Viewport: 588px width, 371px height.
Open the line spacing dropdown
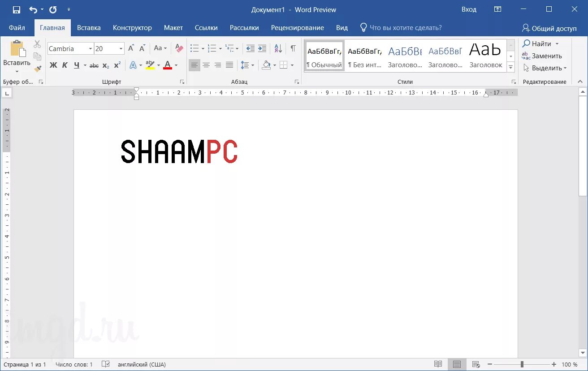253,65
